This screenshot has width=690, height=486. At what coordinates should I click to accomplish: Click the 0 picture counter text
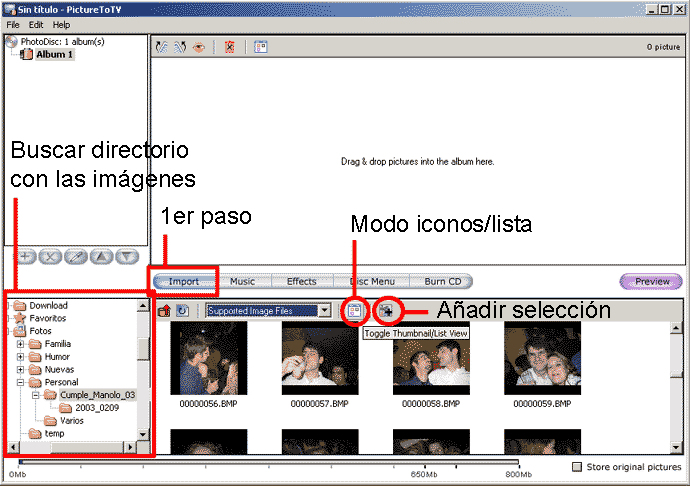click(x=663, y=47)
